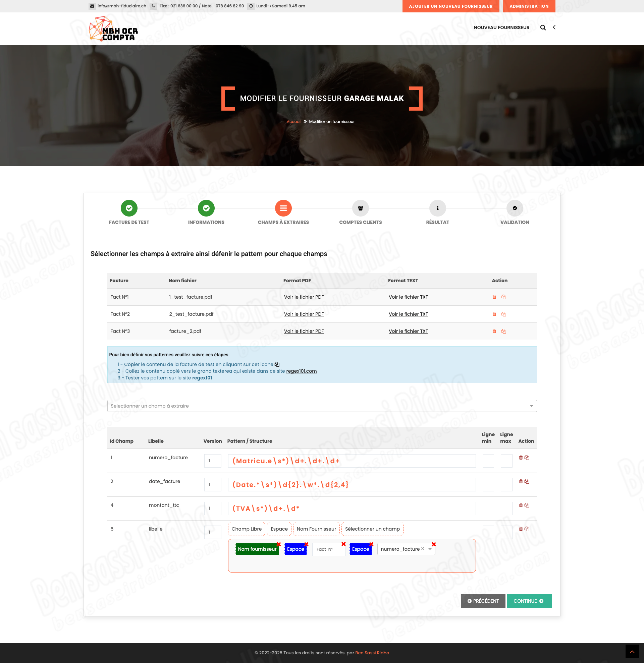Image resolution: width=644 pixels, height=663 pixels.
Task: Delete the numero_facture field row
Action: tap(521, 458)
